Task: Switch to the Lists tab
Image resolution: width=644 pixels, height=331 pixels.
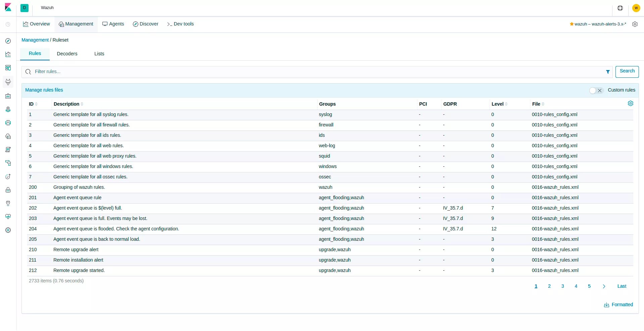Action: pos(99,54)
